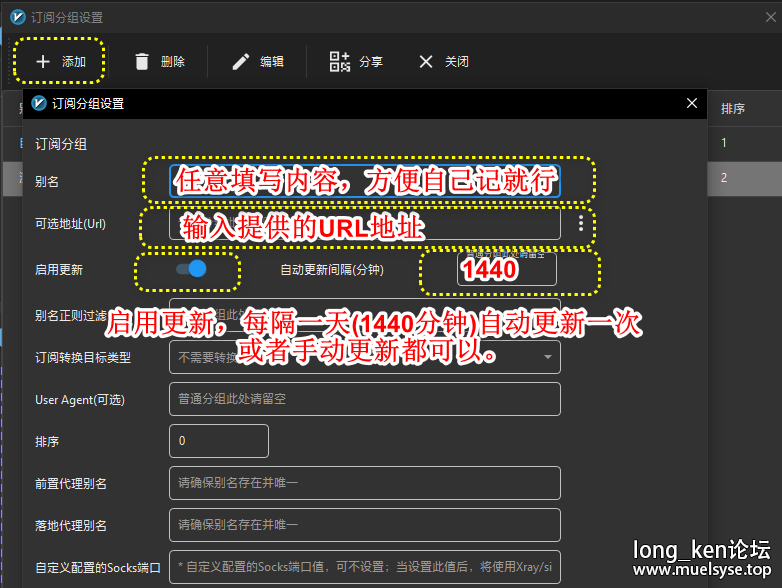This screenshot has width=782, height=588.
Task: Click the plus icon to add subscription
Action: click(43, 62)
